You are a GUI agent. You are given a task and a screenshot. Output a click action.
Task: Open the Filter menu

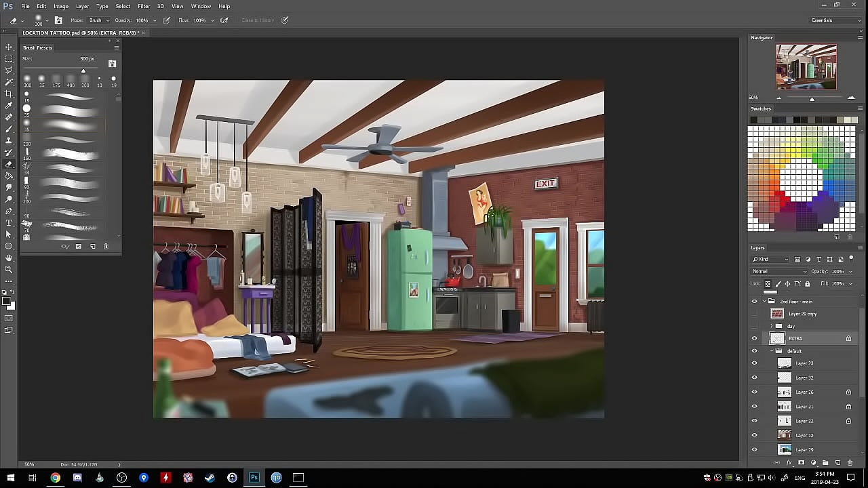[x=144, y=6]
